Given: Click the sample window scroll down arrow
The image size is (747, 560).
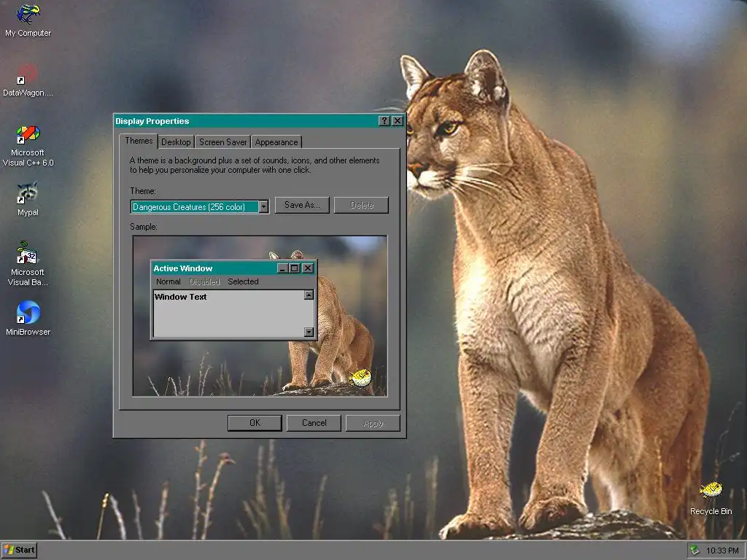Looking at the screenshot, I should point(309,332).
